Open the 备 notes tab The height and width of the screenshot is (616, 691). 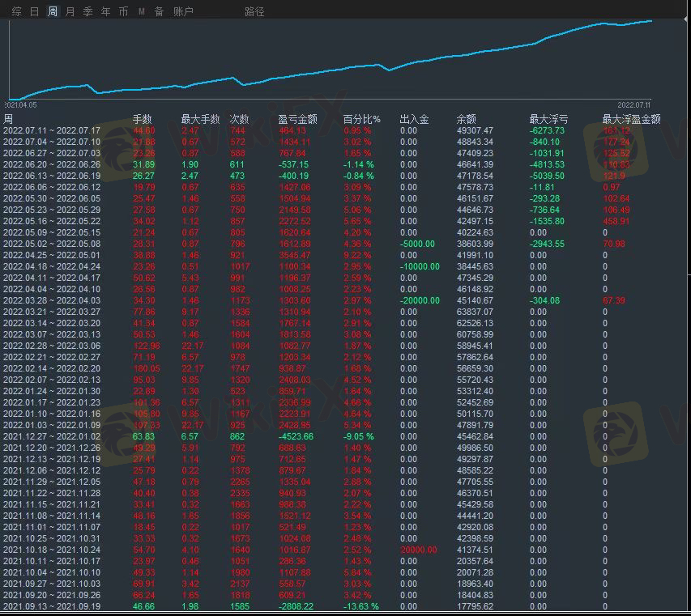coord(159,11)
